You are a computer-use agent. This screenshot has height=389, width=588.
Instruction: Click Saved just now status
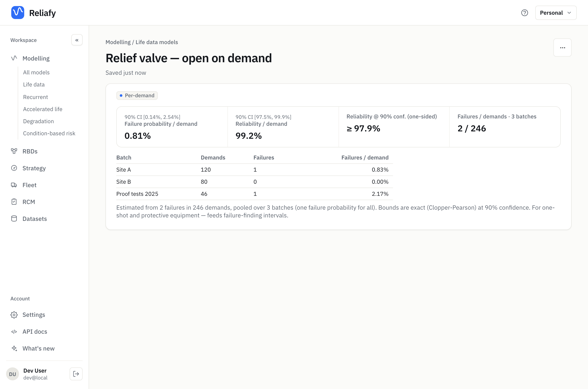point(126,73)
